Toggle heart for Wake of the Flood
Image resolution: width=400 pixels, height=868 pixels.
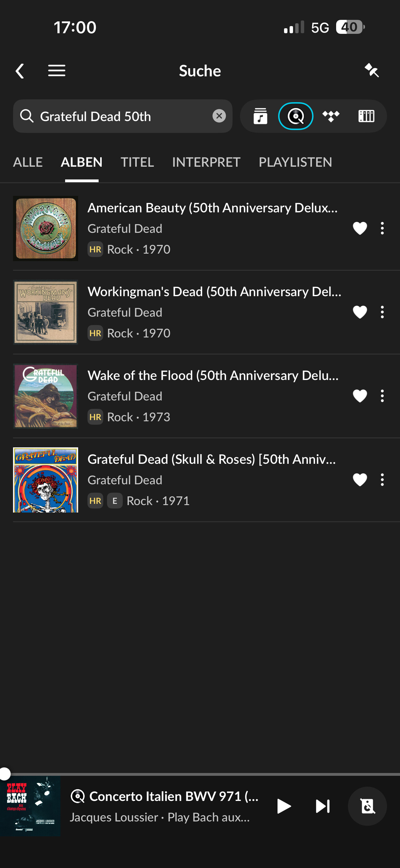point(360,396)
